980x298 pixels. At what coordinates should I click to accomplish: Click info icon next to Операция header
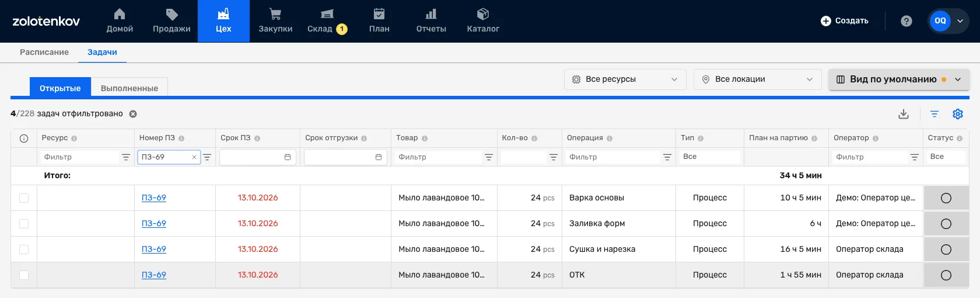610,138
